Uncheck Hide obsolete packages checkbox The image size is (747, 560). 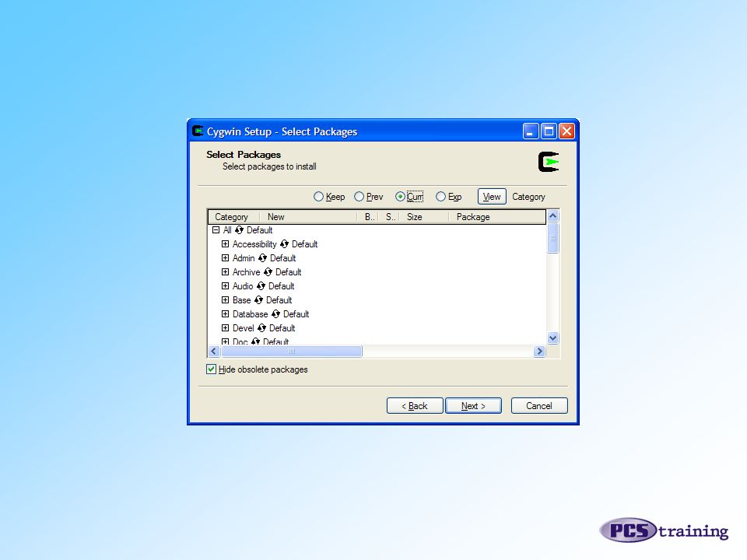coord(212,369)
